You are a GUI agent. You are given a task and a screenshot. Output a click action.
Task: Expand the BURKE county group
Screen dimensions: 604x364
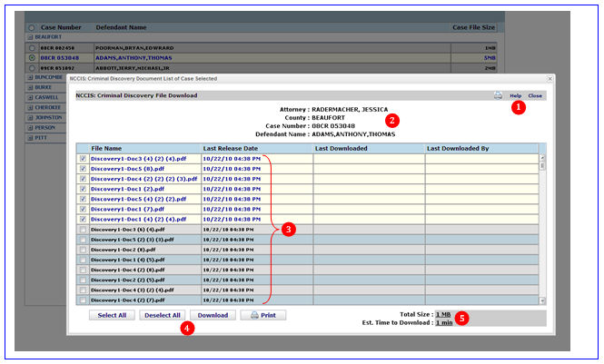(30, 88)
